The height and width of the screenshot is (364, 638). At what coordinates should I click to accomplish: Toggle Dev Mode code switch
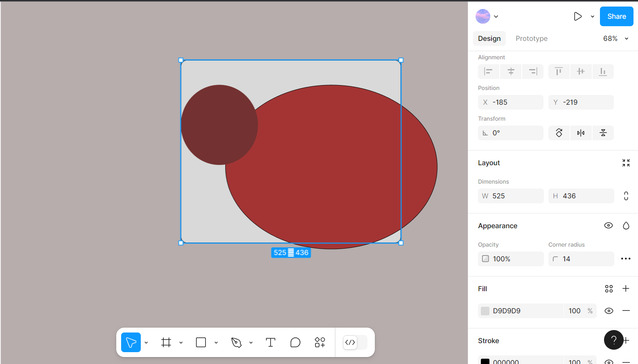coord(354,342)
